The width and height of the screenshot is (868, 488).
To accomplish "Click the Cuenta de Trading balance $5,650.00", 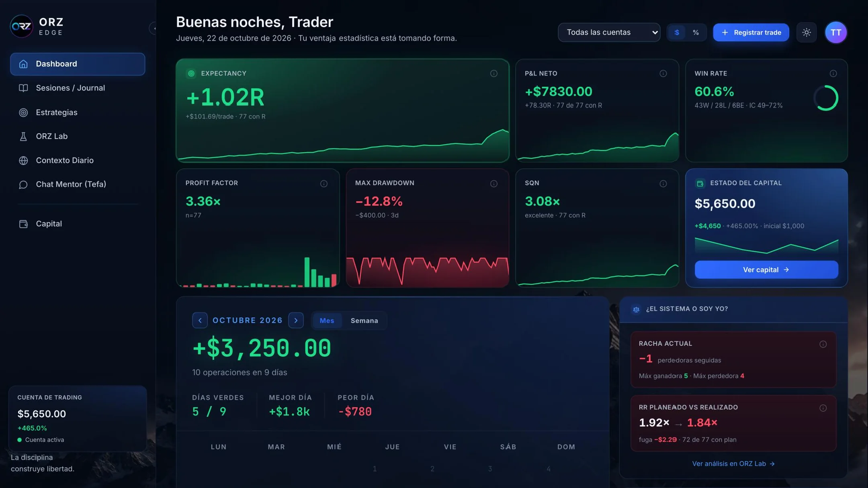I will click(x=42, y=414).
